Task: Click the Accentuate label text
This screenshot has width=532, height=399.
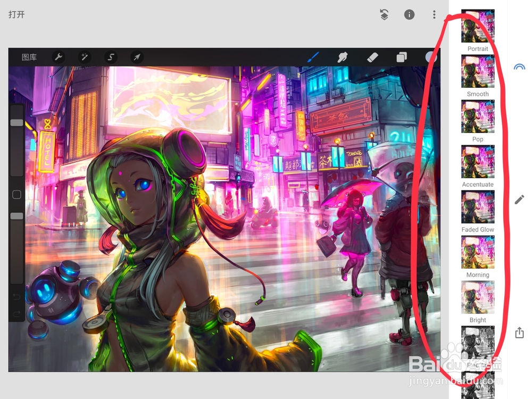Action: [478, 185]
